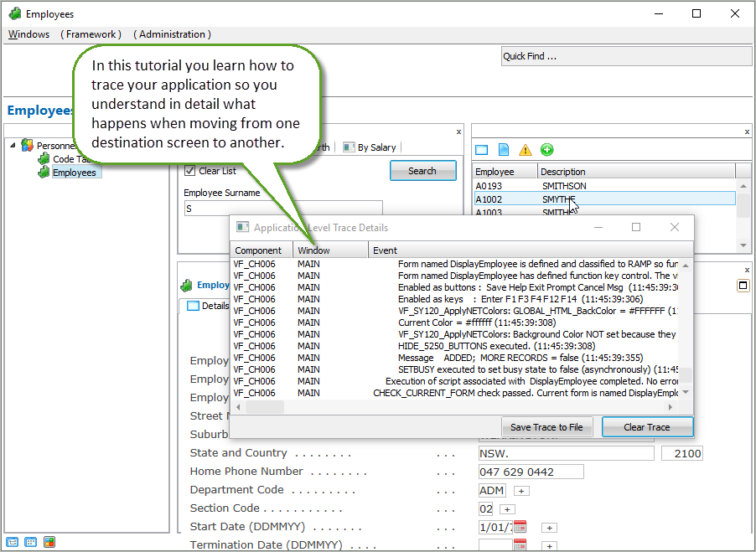Open the Department Code prompt button
This screenshot has width=756, height=552.
(520, 491)
